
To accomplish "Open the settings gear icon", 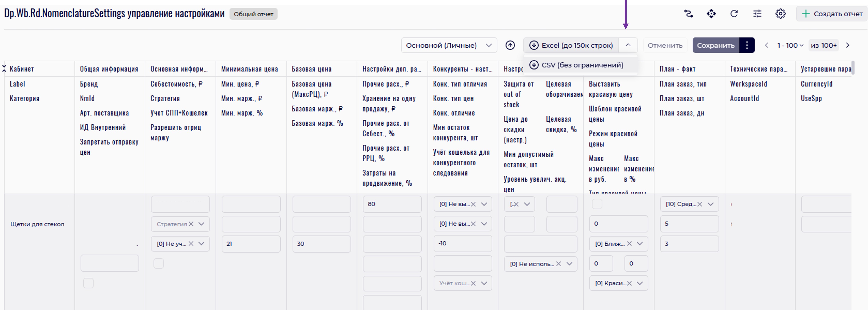I will pyautogui.click(x=780, y=14).
